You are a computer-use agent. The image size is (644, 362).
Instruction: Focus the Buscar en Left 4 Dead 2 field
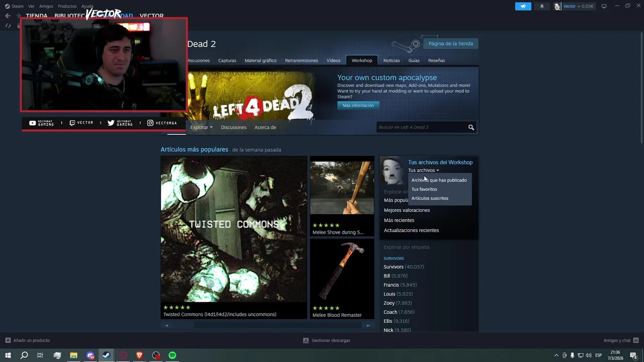pyautogui.click(x=422, y=127)
